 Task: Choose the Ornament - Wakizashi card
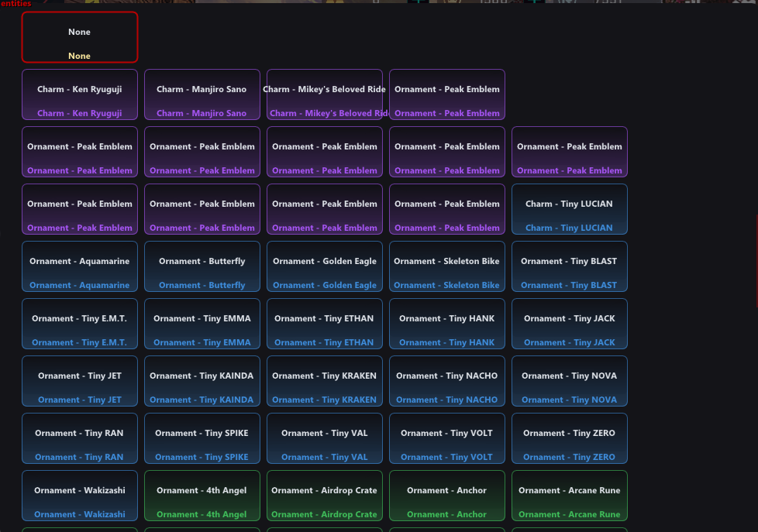pos(80,496)
